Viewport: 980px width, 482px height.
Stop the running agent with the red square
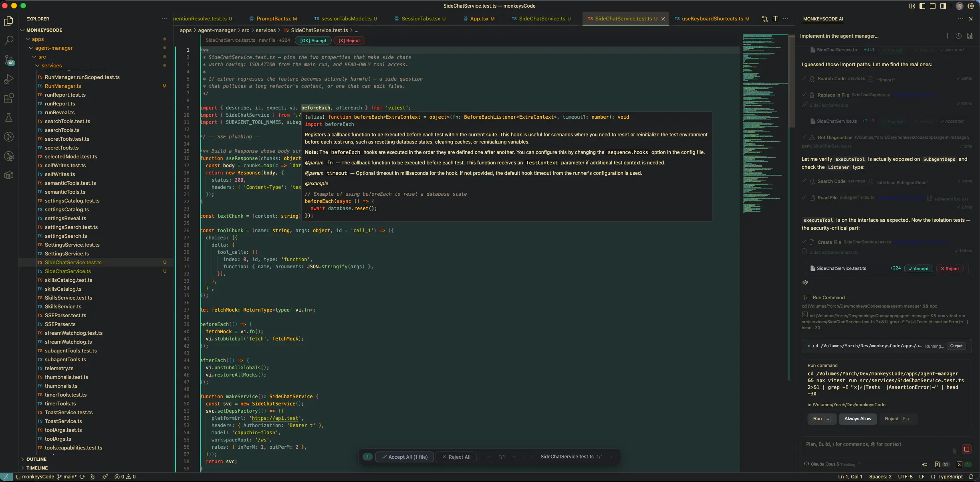tap(966, 449)
